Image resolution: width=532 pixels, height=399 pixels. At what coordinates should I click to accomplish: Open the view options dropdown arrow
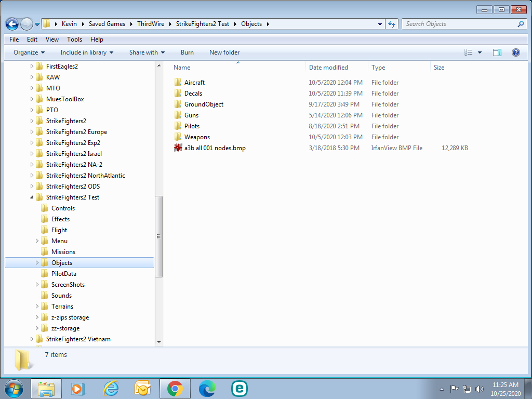480,52
